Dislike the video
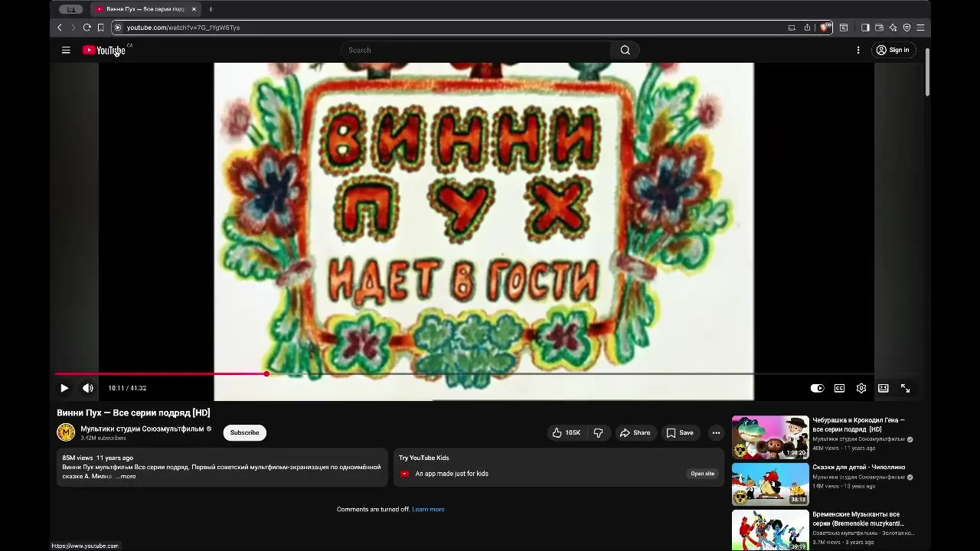This screenshot has width=980, height=551. pos(599,432)
